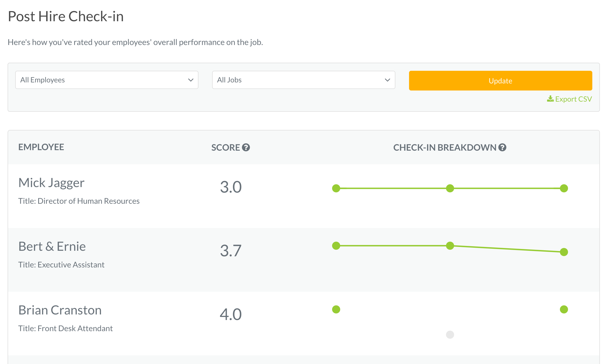Image resolution: width=608 pixels, height=364 pixels.
Task: Click the Post Hire Check-in page heading
Action: click(66, 16)
